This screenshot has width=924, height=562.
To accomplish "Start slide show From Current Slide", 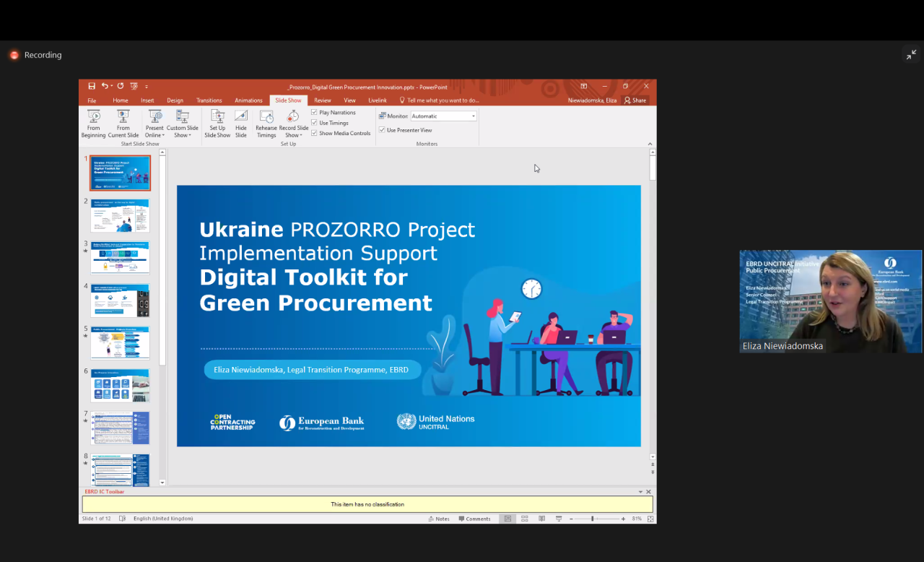I will [123, 124].
